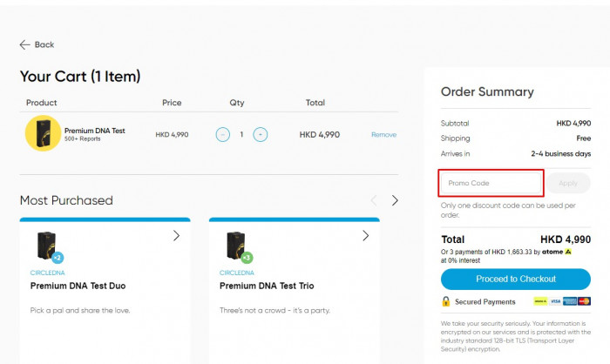Apply the promo code
Viewport: 610px width, 364px height.
click(568, 183)
